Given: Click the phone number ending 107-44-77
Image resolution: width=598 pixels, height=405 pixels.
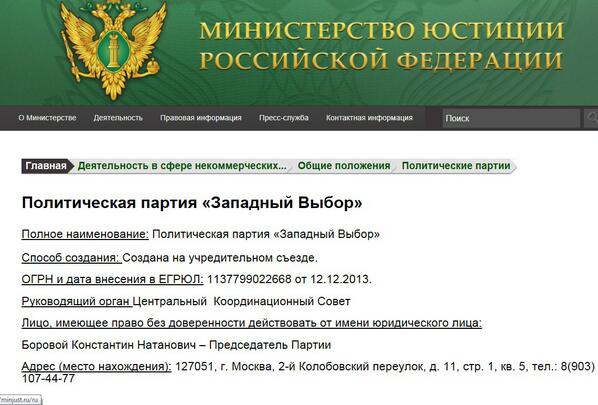Looking at the screenshot, I should pos(48,379).
